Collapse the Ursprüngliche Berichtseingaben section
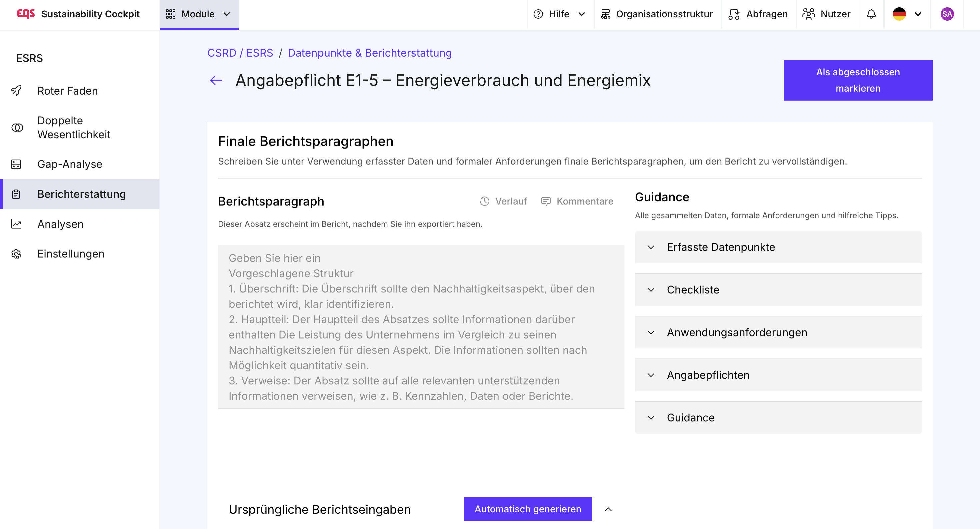Viewport: 980px width, 529px height. click(608, 509)
